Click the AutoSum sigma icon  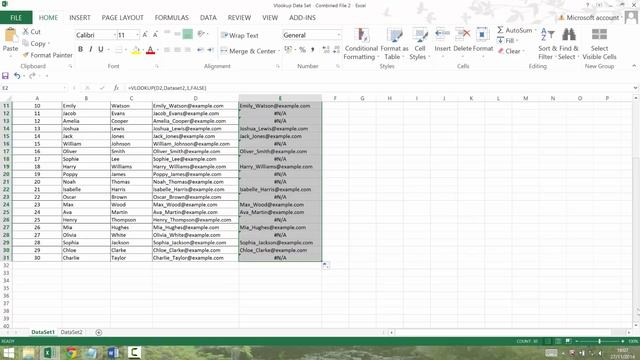[500, 30]
